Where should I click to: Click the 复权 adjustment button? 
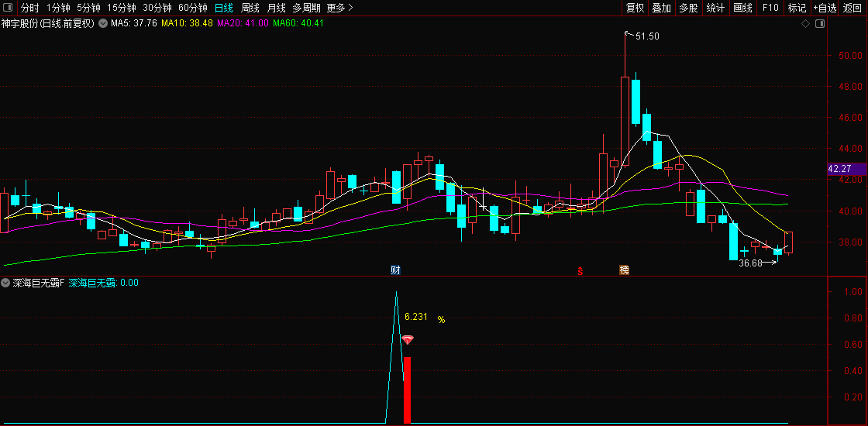635,8
